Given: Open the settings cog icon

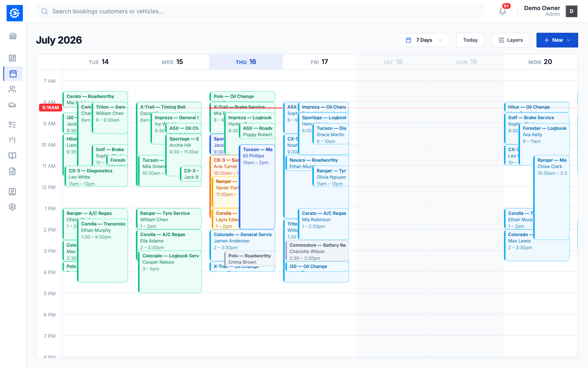Looking at the screenshot, I should tap(12, 207).
